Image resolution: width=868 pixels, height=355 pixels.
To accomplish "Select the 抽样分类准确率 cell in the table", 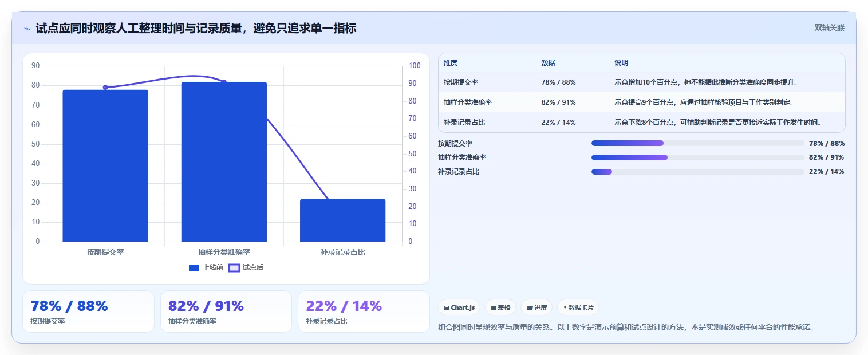I will 468,102.
